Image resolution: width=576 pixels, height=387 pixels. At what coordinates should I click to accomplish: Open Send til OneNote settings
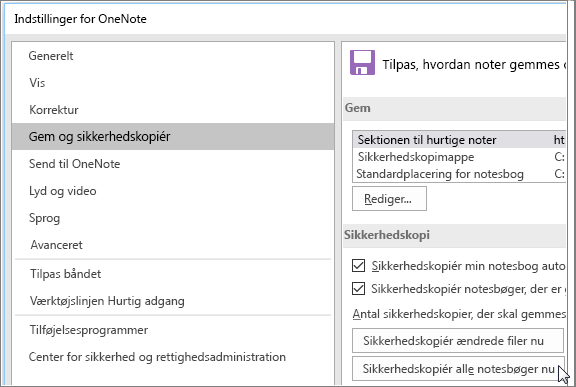(173, 164)
